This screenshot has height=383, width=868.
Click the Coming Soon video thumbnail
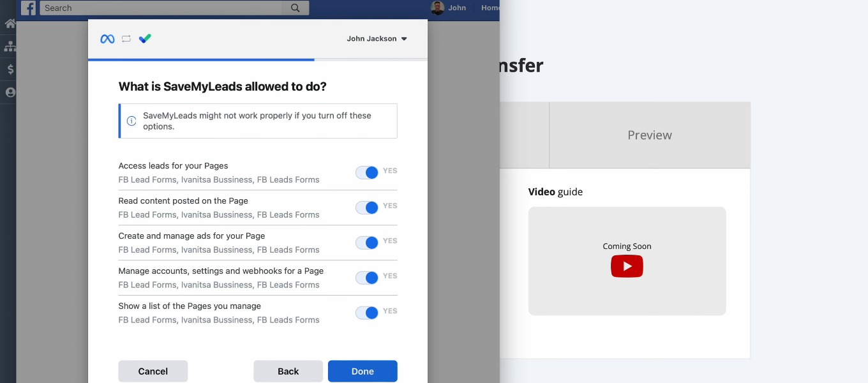point(627,261)
